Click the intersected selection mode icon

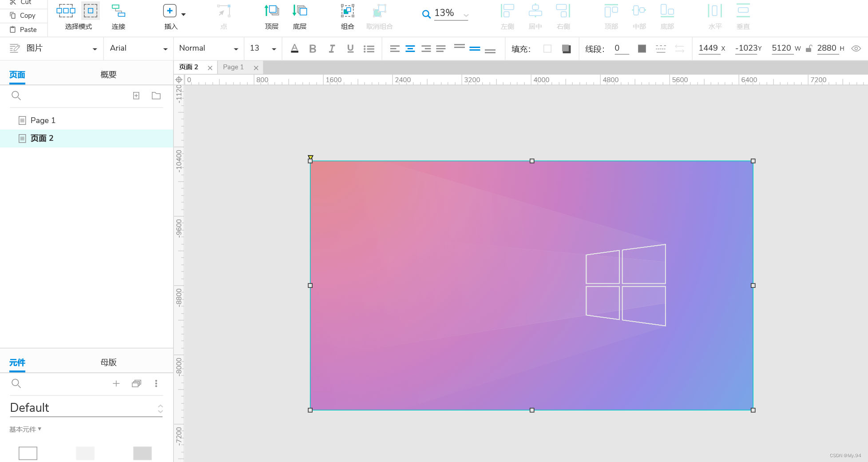[66, 10]
